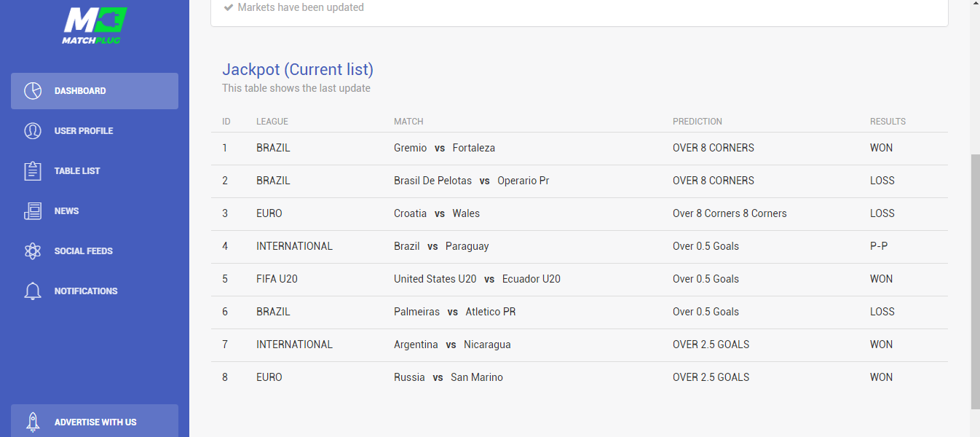Image resolution: width=980 pixels, height=437 pixels.
Task: Select the Croatia vs Wales match row
Action: click(580, 213)
